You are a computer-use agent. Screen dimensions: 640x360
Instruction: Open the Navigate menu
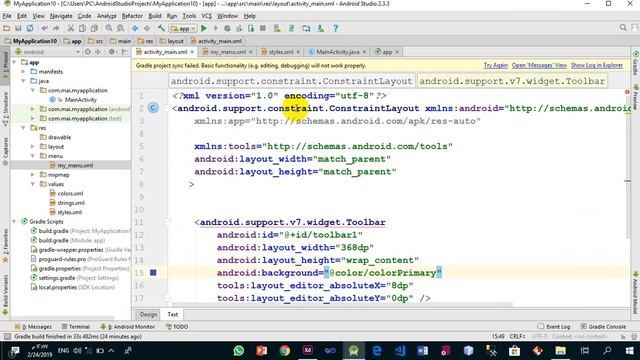point(61,16)
